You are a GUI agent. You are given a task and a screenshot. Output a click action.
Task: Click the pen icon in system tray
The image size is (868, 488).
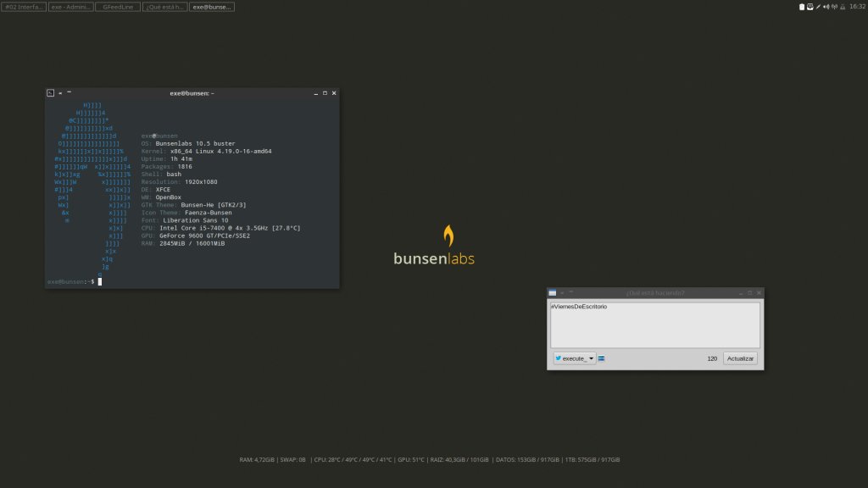pyautogui.click(x=818, y=7)
